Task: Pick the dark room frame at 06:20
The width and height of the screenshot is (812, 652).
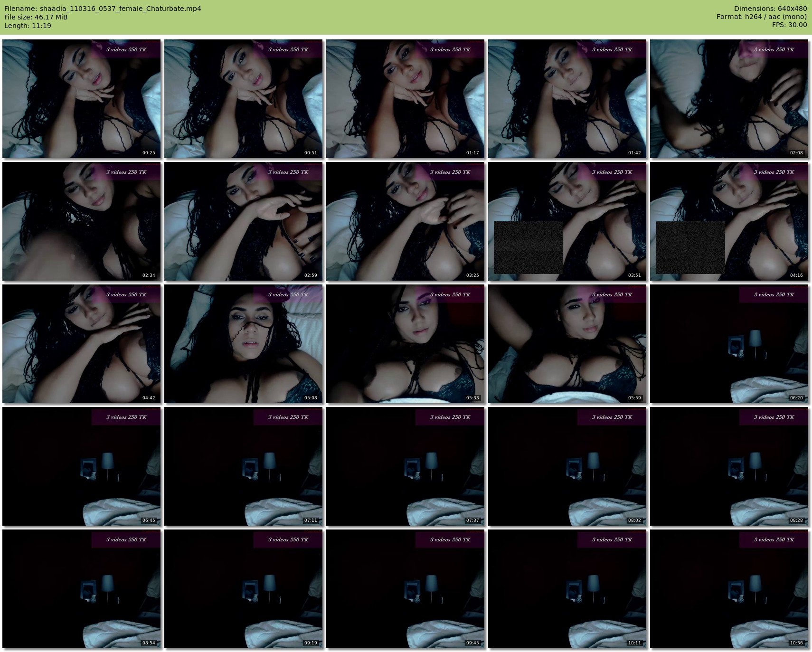Action: [x=729, y=344]
